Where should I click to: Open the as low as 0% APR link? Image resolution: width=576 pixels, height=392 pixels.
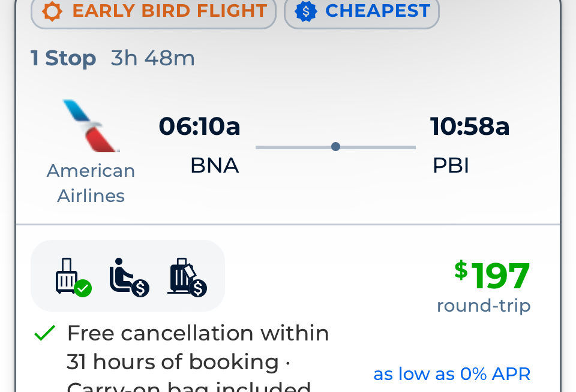452,374
